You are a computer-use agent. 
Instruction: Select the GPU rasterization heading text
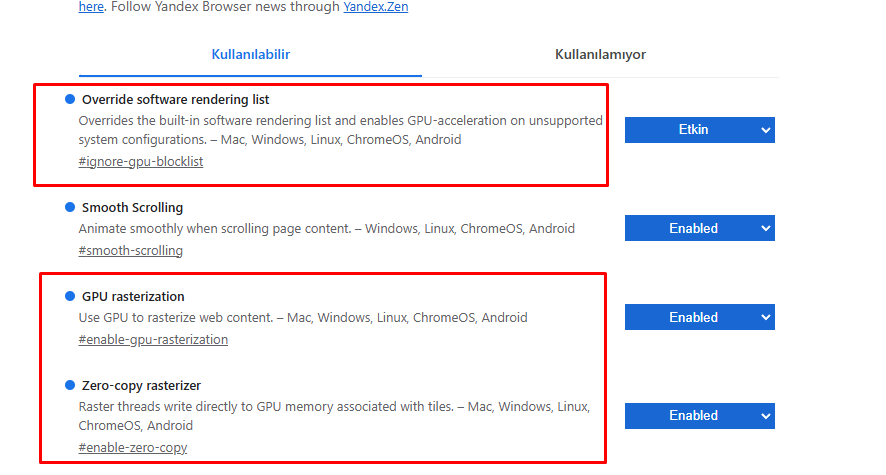point(133,297)
